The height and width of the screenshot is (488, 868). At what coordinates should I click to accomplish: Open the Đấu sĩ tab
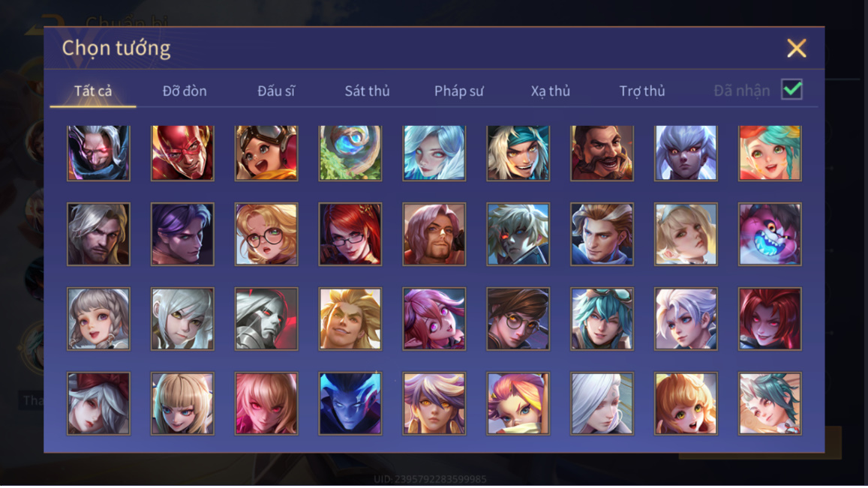[275, 91]
